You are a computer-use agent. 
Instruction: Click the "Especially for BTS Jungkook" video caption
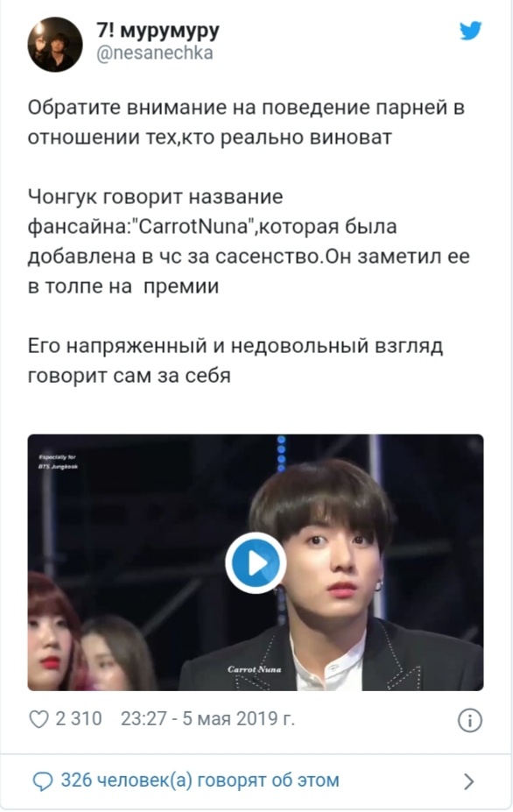[59, 462]
